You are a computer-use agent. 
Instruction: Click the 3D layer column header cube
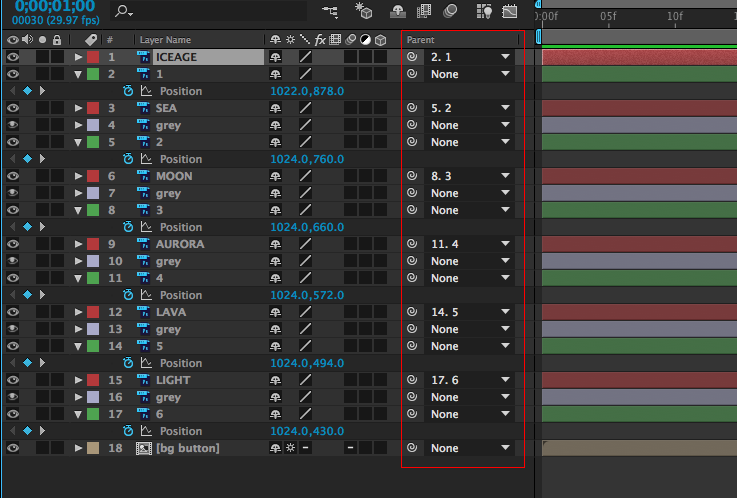coord(381,40)
